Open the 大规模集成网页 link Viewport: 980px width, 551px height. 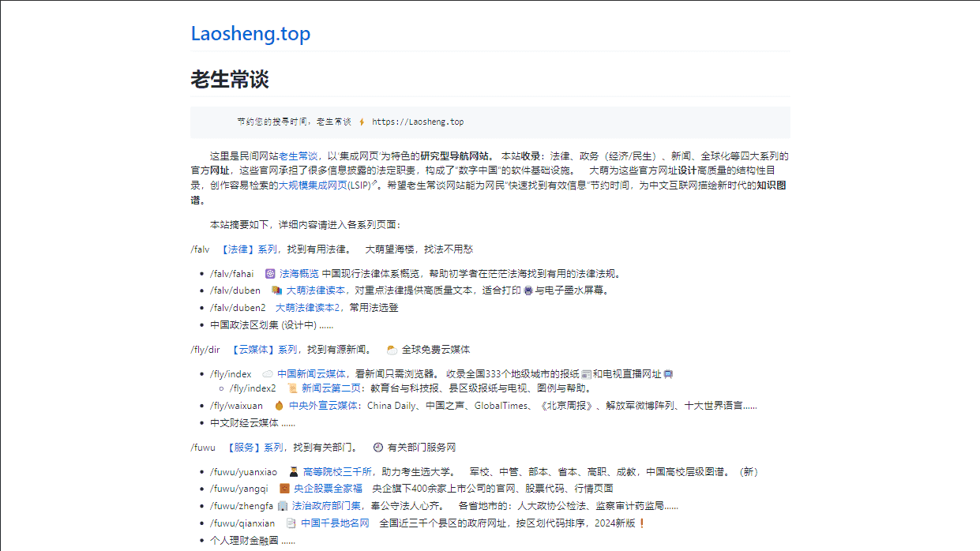pyautogui.click(x=312, y=186)
